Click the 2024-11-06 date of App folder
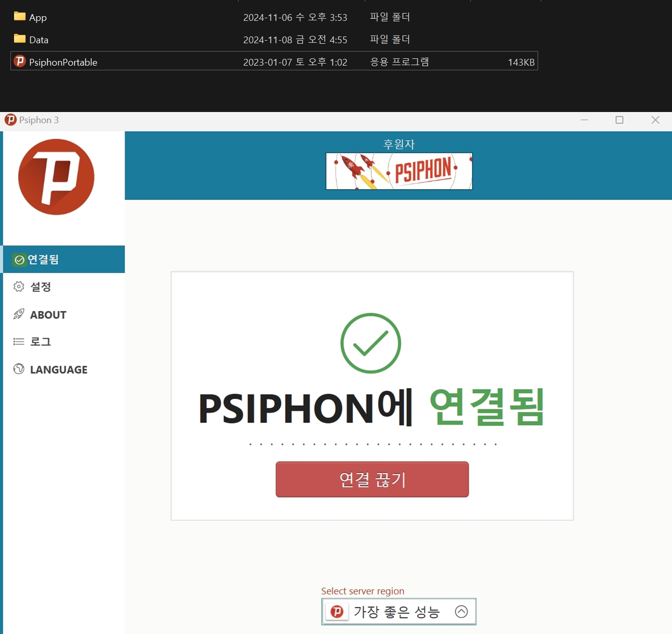Screen dimensions: 672x634 tap(295, 17)
